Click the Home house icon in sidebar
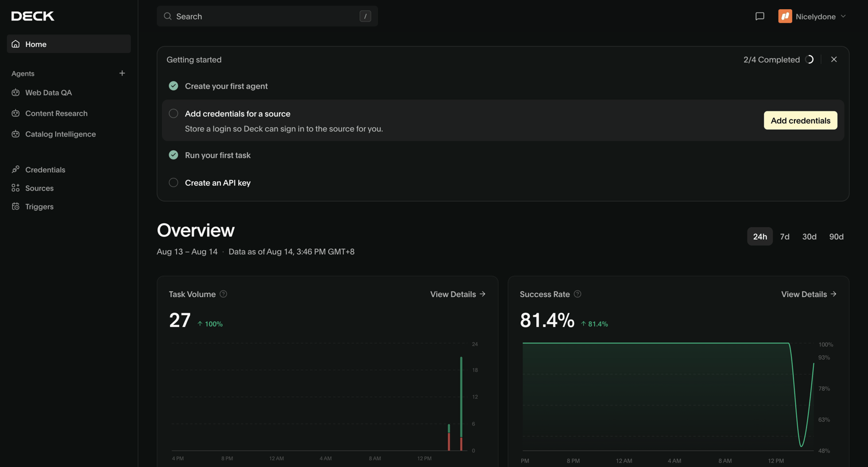Viewport: 868px width, 467px height. point(15,44)
